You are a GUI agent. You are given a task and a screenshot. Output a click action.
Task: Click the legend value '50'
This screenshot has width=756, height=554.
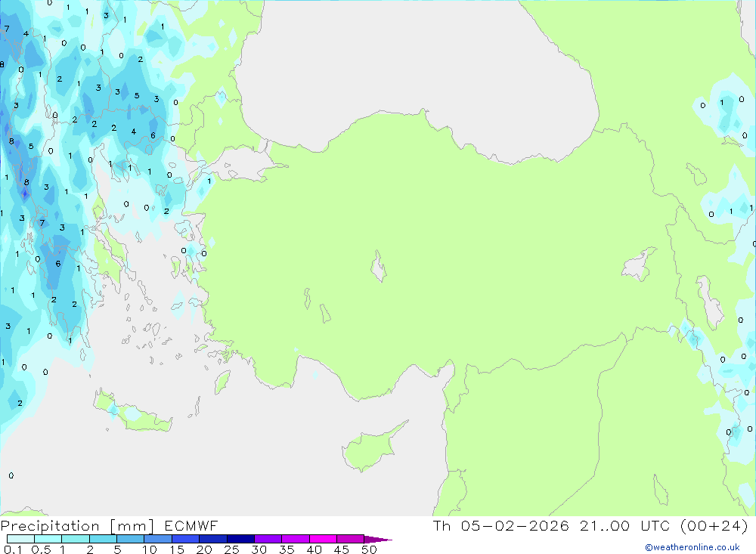370,549
